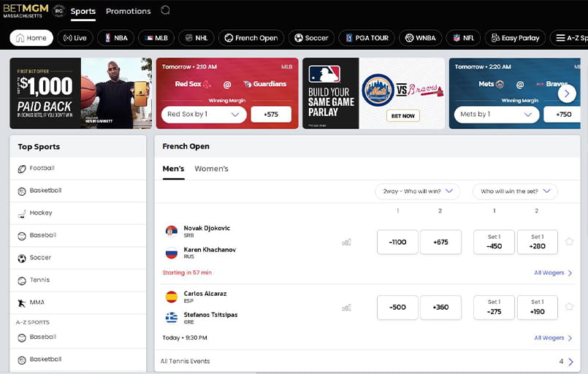Expand All Tennis Events chevron
This screenshot has height=374, width=588.
coord(570,362)
